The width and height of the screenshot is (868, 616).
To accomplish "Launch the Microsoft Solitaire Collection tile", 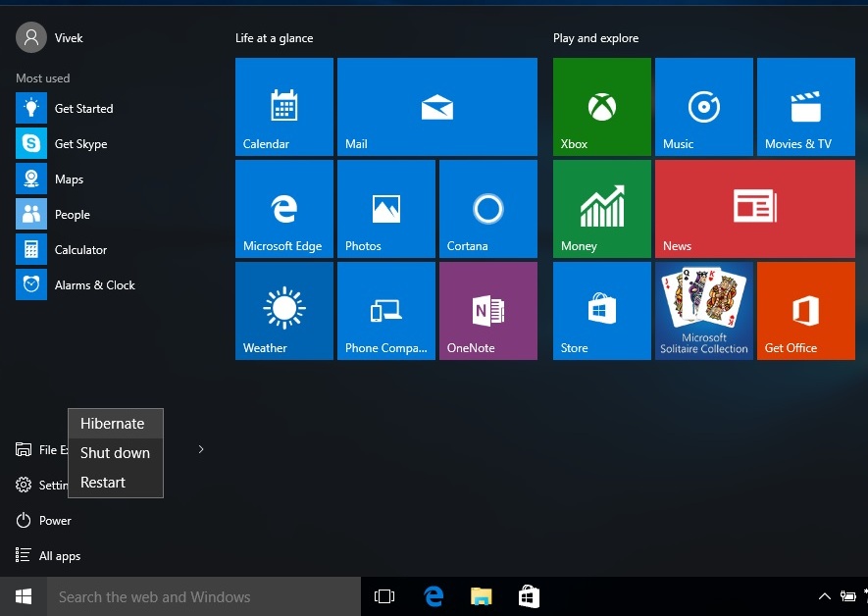I will [704, 311].
